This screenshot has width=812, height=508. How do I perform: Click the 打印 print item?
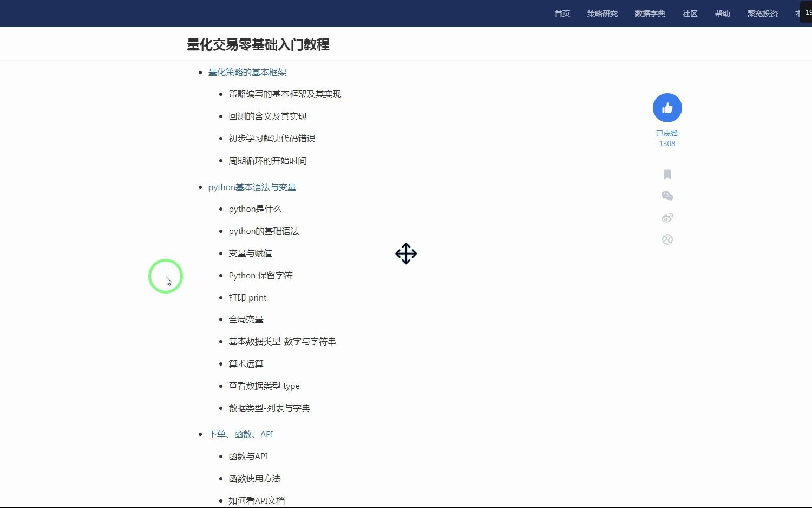(247, 297)
